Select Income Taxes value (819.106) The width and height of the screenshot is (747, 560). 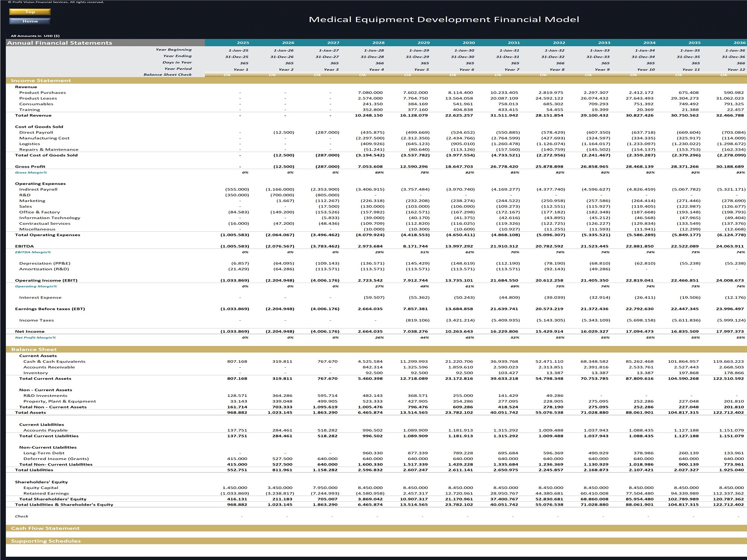(x=418, y=320)
